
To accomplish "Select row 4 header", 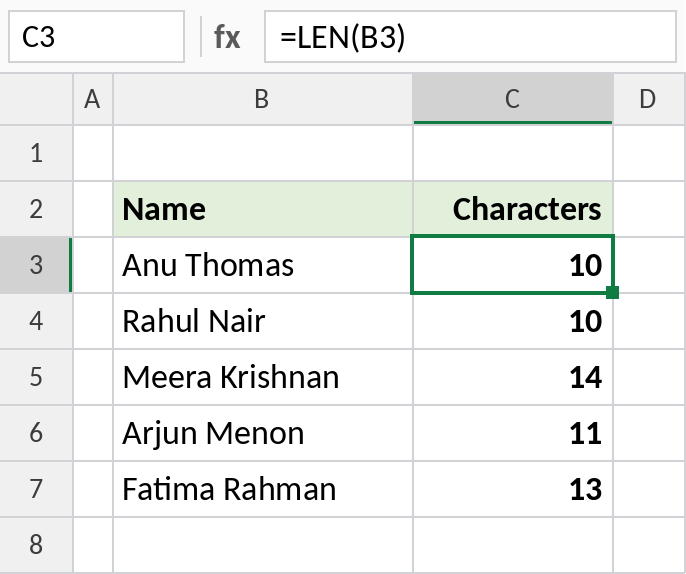I will pyautogui.click(x=36, y=321).
